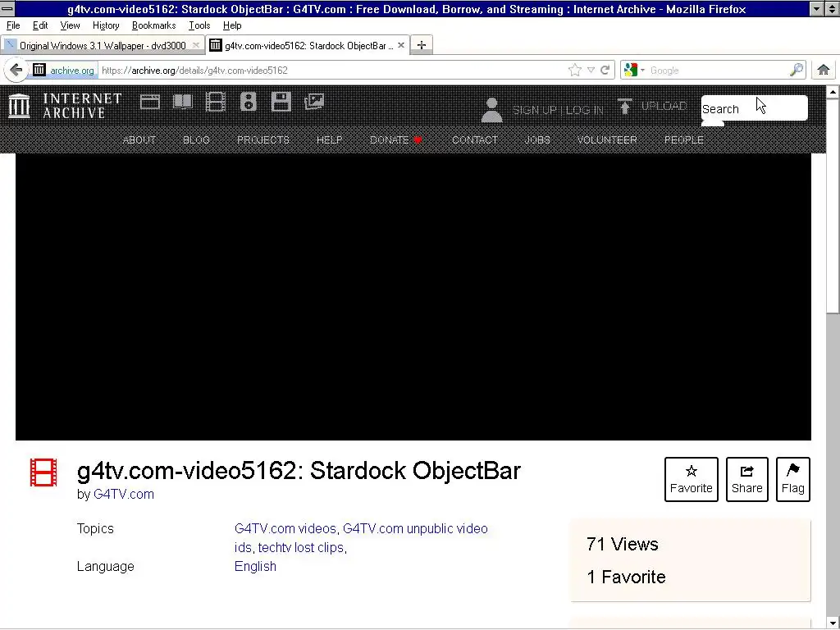
Task: Click the page scrollbar up arrow
Action: click(833, 92)
